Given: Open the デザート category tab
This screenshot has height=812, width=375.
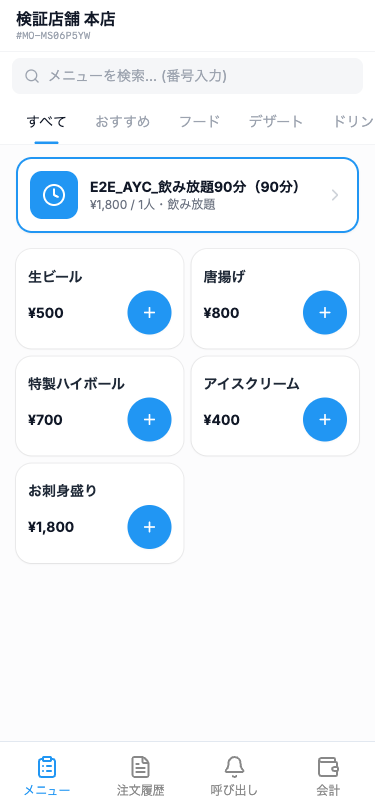Looking at the screenshot, I should [x=276, y=122].
